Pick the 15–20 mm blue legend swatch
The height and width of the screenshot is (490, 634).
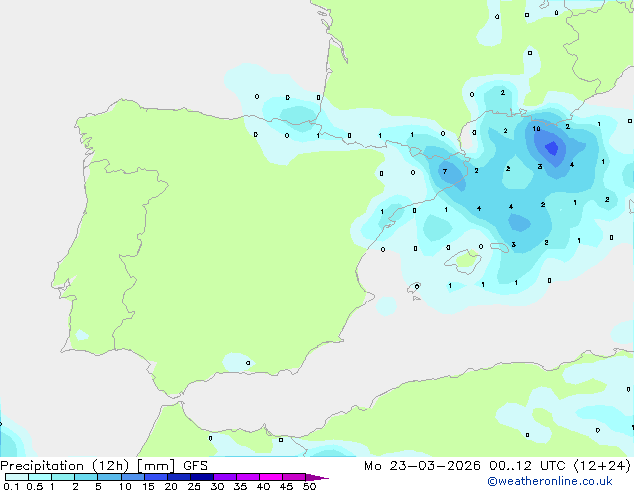(156, 477)
